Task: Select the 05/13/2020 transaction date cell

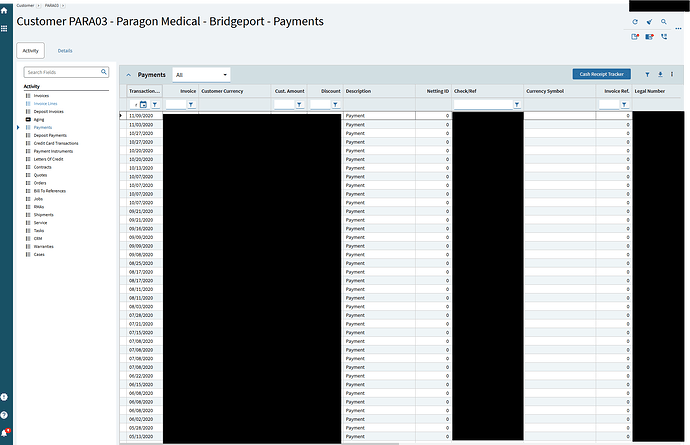Action: tap(145, 437)
